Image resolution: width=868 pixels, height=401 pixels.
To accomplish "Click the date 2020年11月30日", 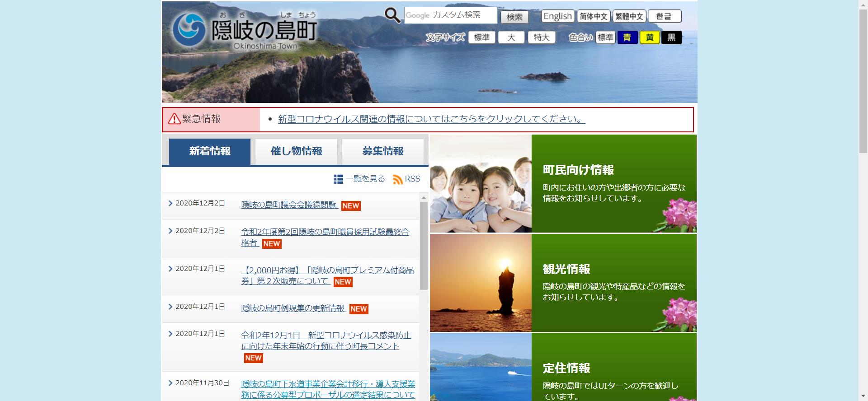I will coord(203,383).
